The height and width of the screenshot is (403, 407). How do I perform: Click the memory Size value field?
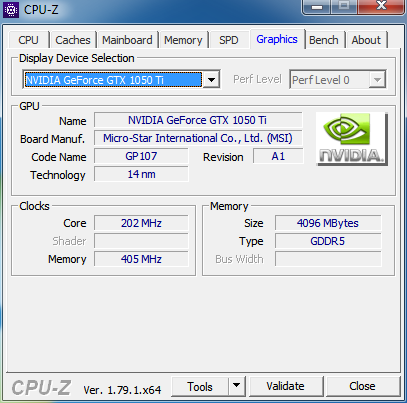328,223
